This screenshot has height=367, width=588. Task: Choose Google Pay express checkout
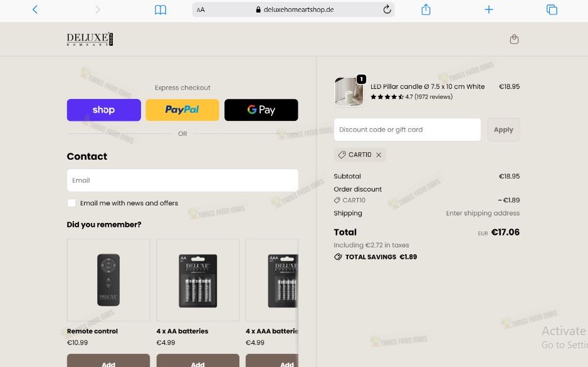(261, 110)
